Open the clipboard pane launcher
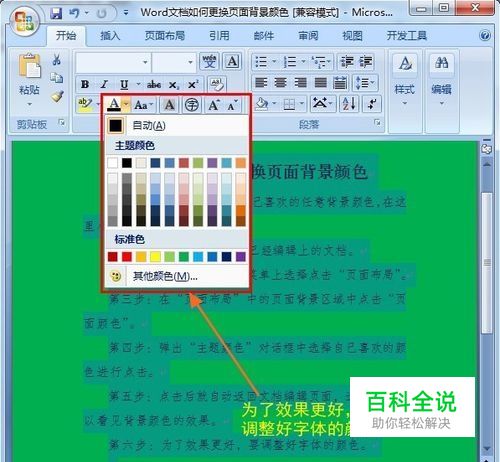 point(62,123)
